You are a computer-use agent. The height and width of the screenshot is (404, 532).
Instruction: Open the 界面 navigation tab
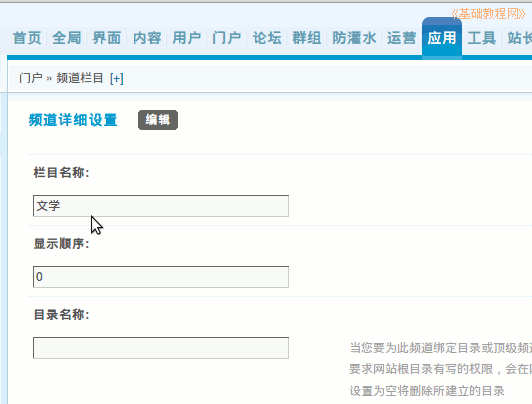[107, 38]
